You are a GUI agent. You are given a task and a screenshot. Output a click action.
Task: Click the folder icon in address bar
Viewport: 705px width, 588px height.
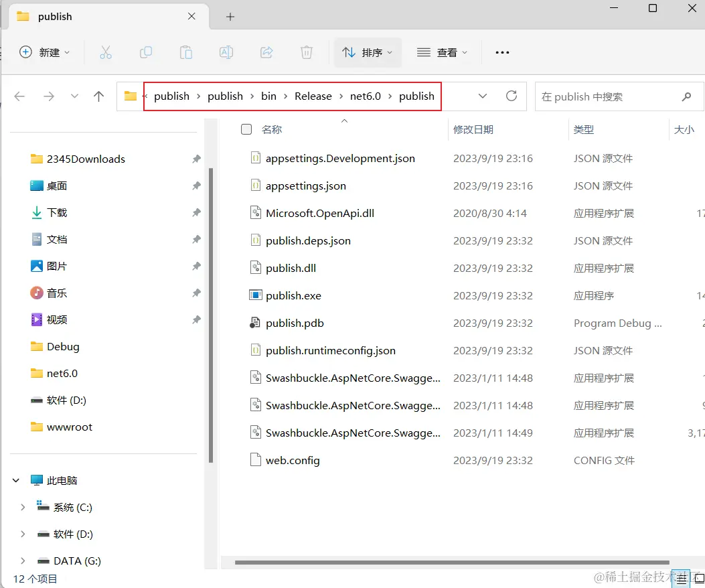pos(131,96)
